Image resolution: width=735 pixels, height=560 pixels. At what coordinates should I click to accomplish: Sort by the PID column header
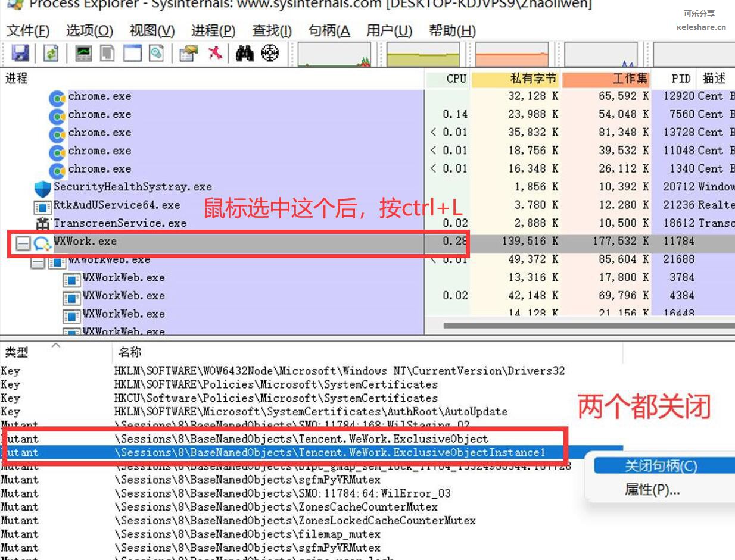674,78
